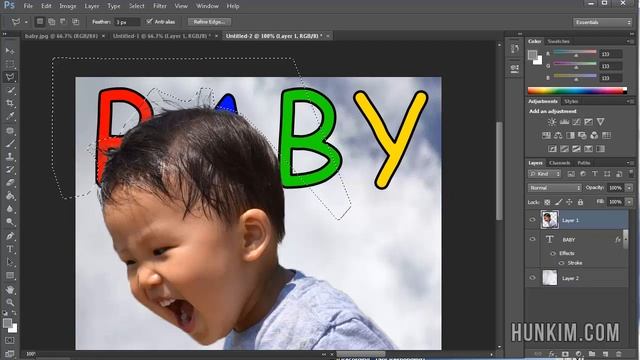This screenshot has height=360, width=640.
Task: Select the Hand tool
Action: (10, 289)
